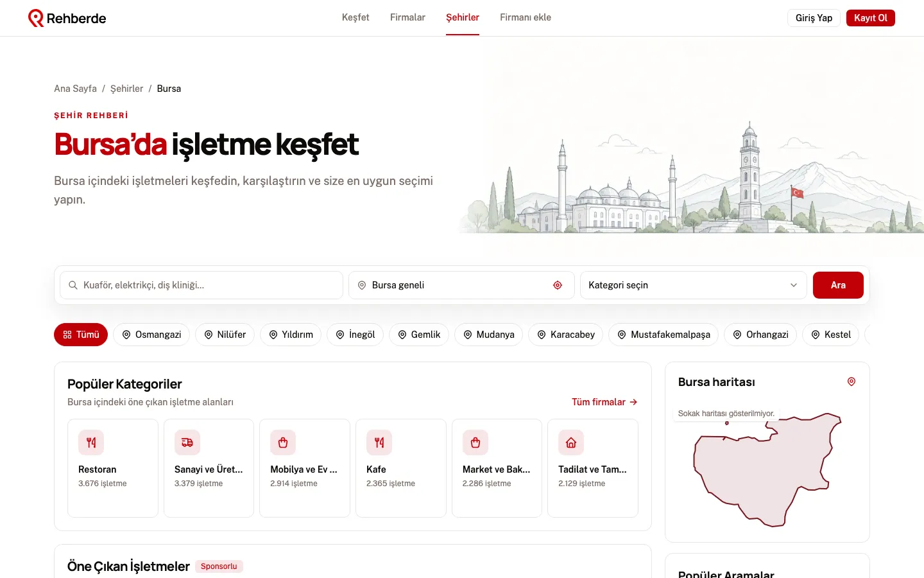Viewport: 924px width, 578px height.
Task: Click pin icon on Mustafakemalpaşa chip
Action: point(622,335)
